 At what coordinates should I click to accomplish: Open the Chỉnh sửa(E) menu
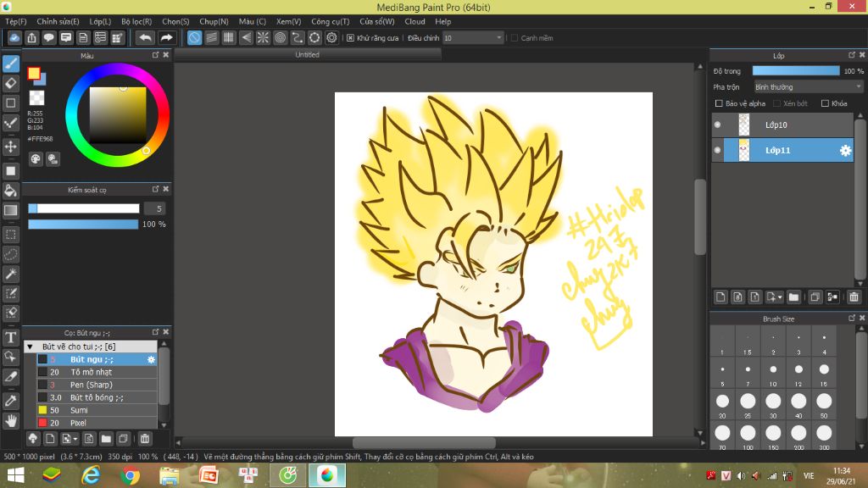click(58, 21)
